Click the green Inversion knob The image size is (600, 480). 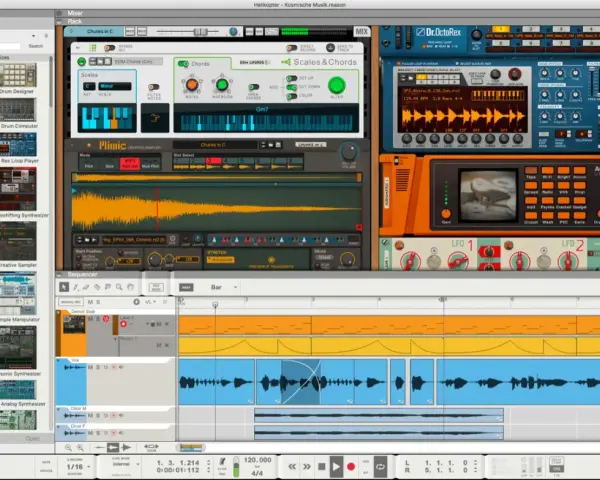pos(222,85)
